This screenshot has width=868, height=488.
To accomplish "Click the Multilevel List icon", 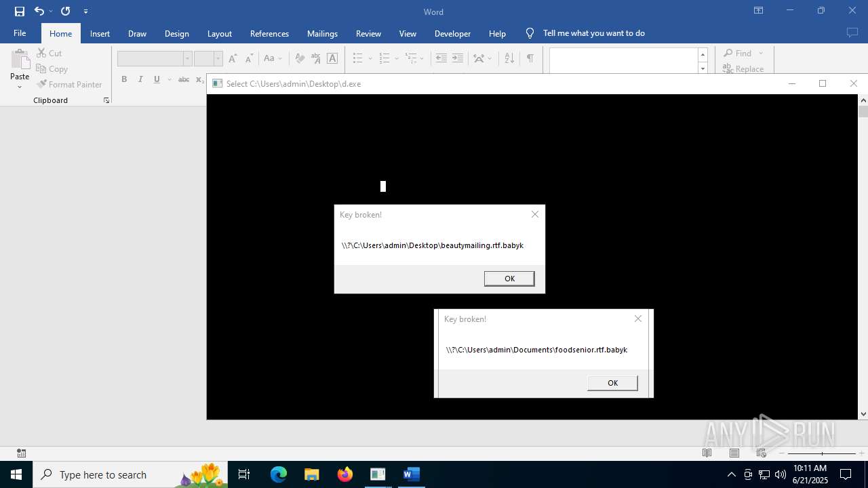I will (411, 58).
